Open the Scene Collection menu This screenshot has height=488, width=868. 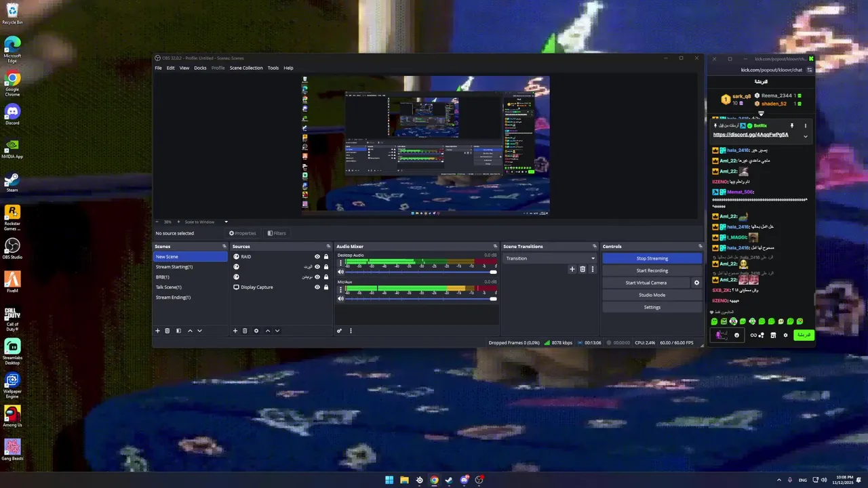(246, 68)
